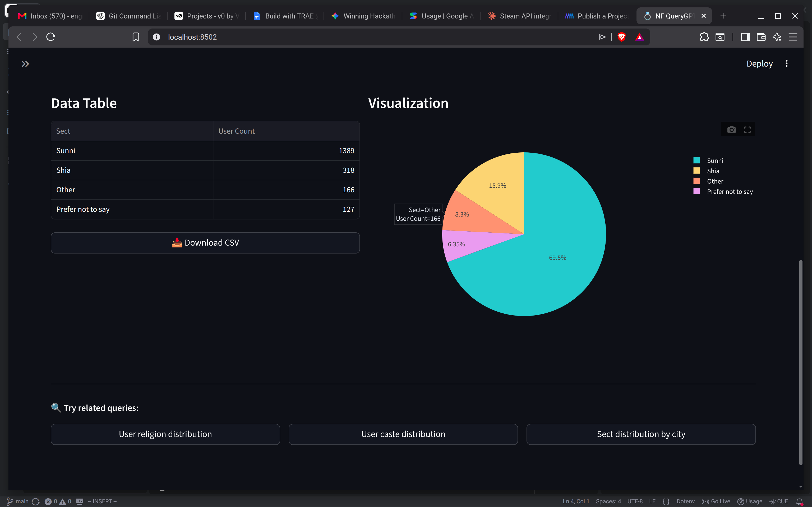Open the browser extensions puzzle icon
This screenshot has width=812, height=507.
[704, 37]
